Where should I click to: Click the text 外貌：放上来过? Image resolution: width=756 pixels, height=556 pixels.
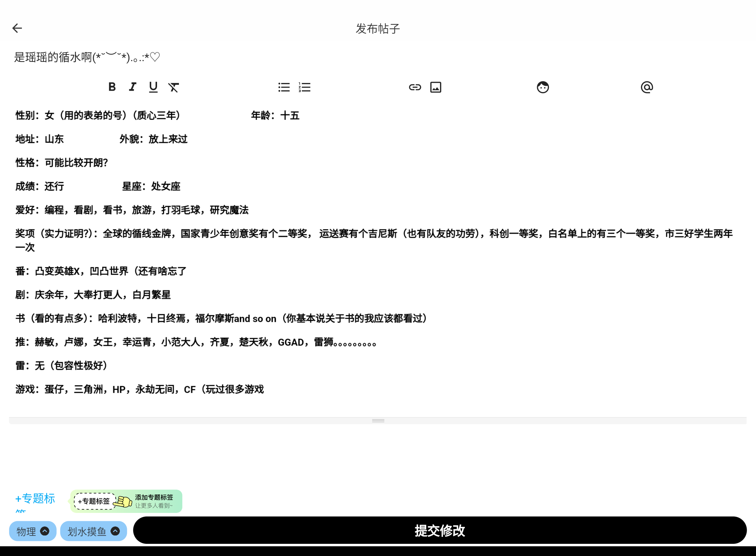pyautogui.click(x=154, y=139)
